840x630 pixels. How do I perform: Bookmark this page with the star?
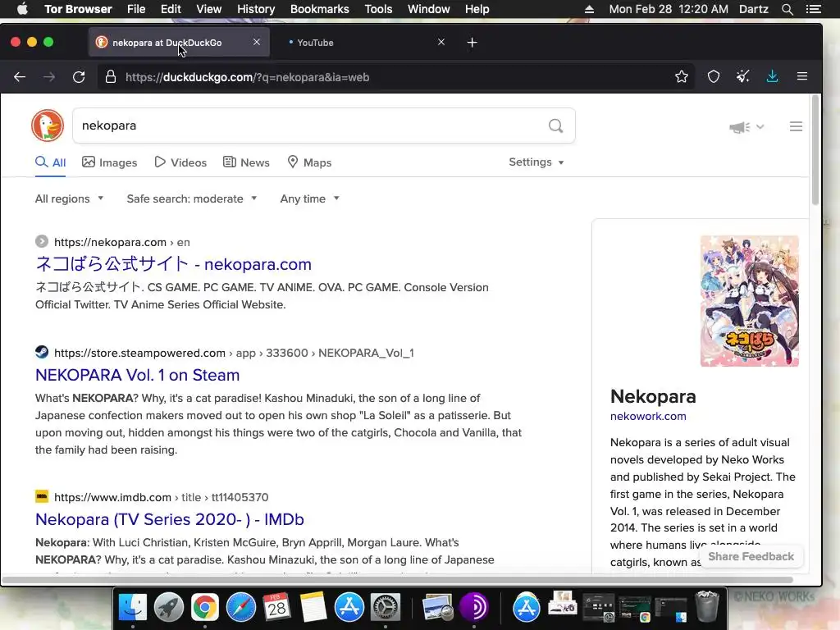coord(682,76)
